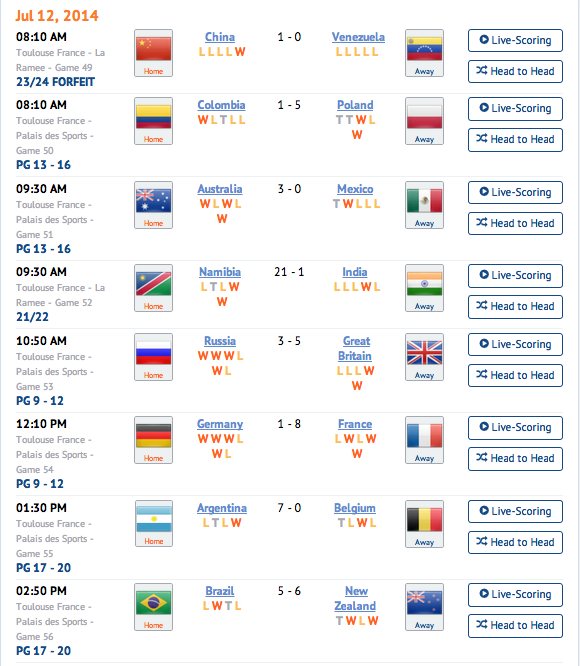Open the Colombia team link
The width and height of the screenshot is (580, 666).
[221, 105]
